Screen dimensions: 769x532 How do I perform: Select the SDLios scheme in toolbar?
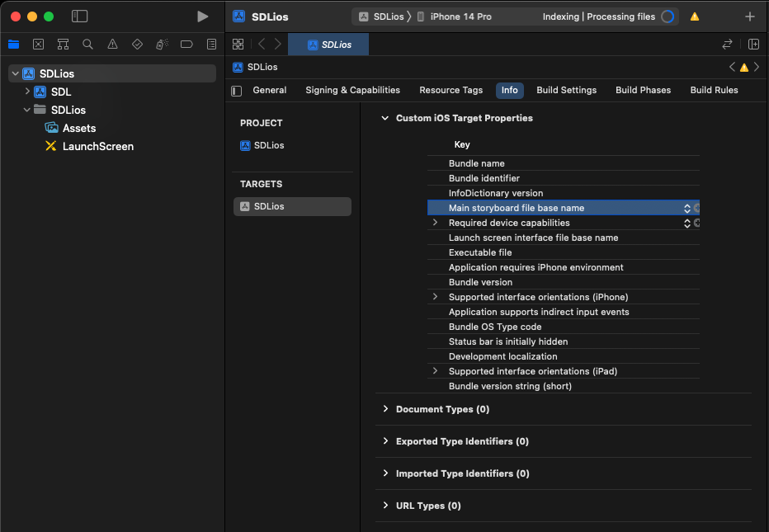click(381, 16)
